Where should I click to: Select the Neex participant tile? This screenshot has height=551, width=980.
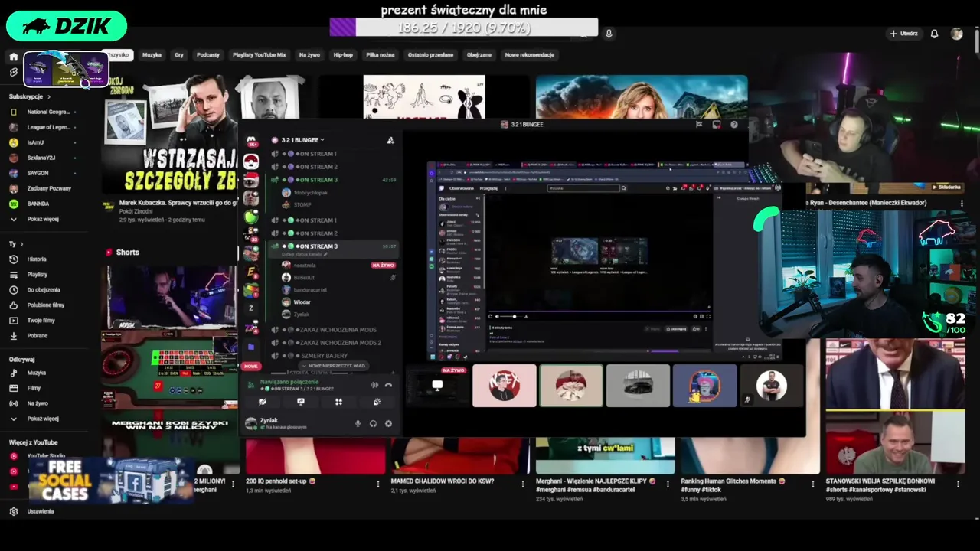tap(505, 386)
